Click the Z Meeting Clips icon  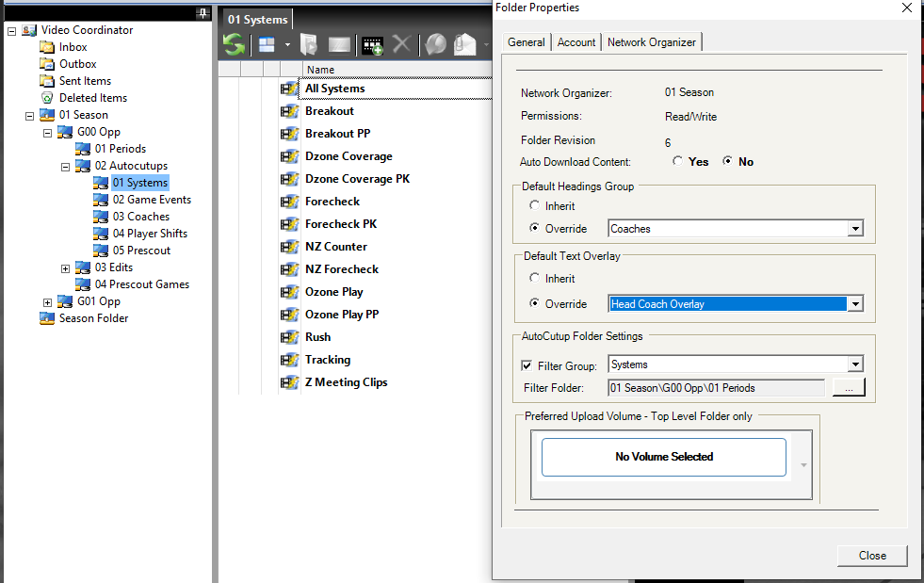click(x=289, y=382)
